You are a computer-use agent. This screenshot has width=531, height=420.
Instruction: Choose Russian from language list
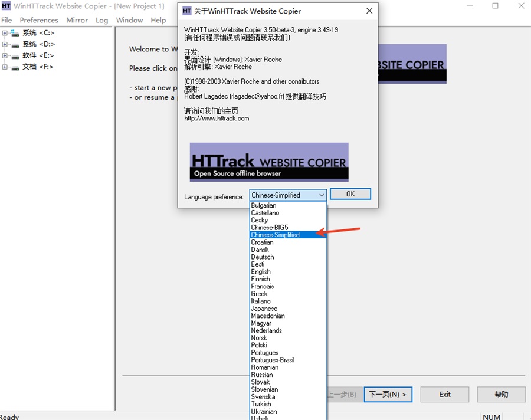click(x=288, y=375)
